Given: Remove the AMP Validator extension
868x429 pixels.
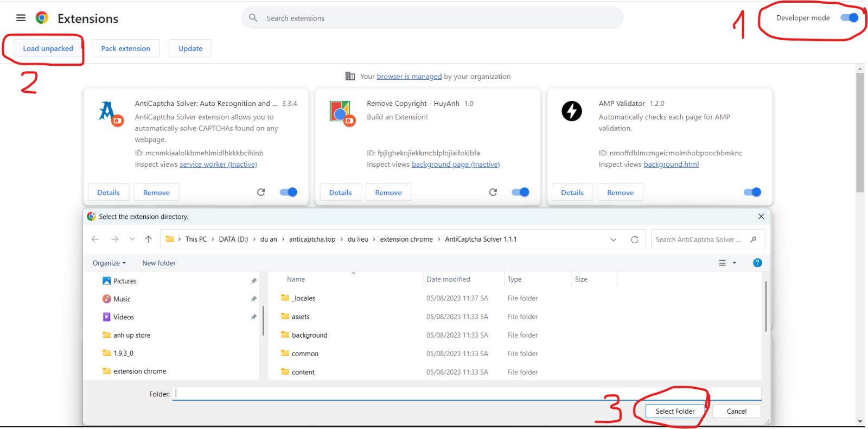Looking at the screenshot, I should pyautogui.click(x=620, y=192).
